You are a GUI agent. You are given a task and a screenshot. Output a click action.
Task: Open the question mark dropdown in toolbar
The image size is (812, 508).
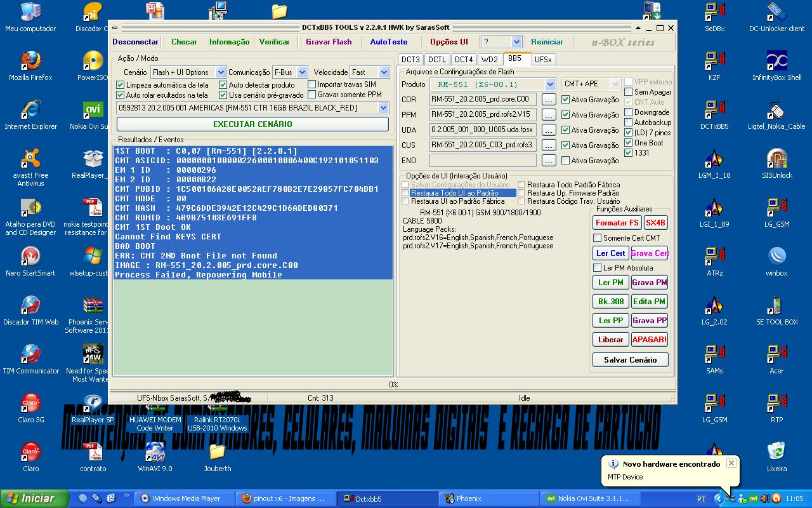[516, 42]
